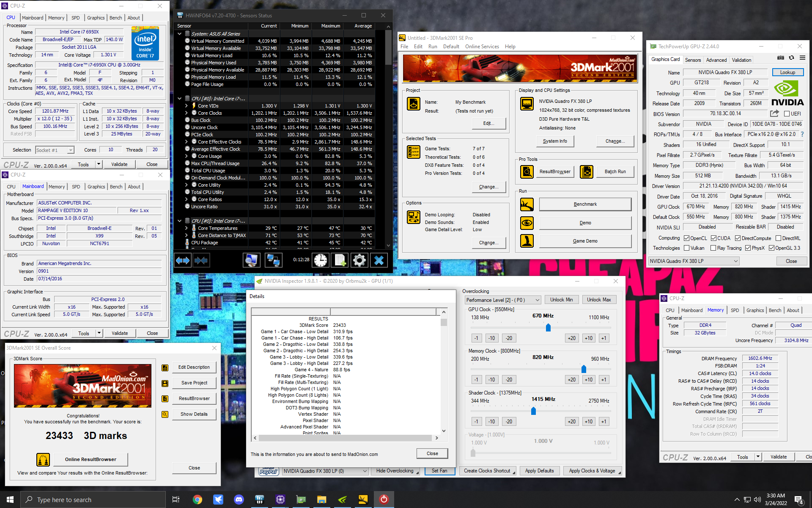
Task: Click HWiNFO expand sensors arrows icon
Action: coord(183,260)
